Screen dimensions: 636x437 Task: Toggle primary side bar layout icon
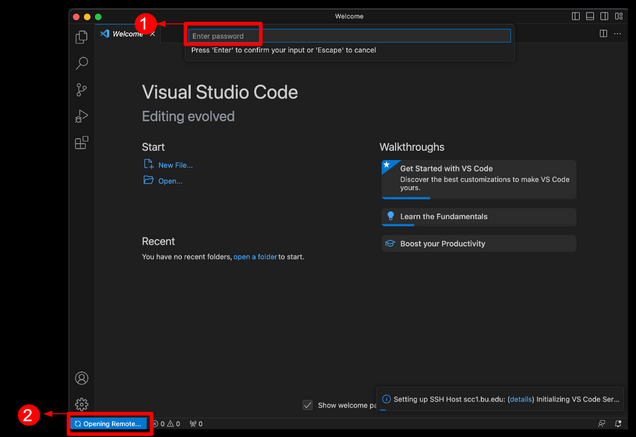(576, 16)
